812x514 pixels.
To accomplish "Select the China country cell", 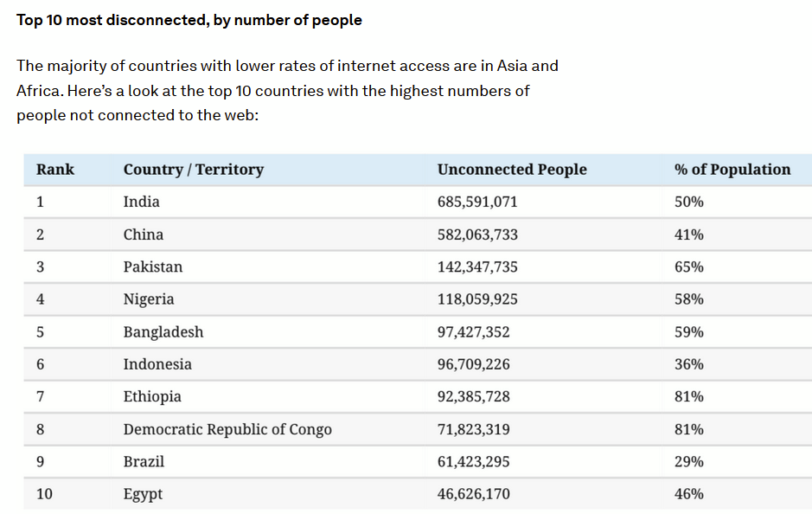I will pos(144,235).
